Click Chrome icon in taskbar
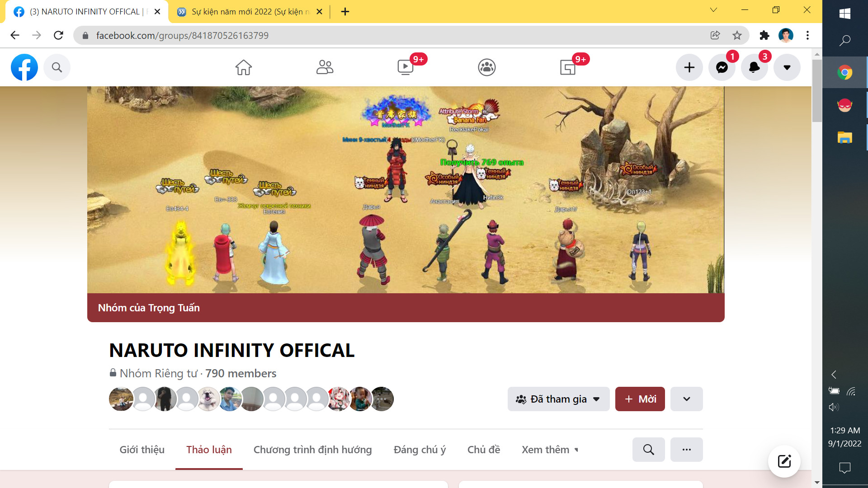Viewport: 868px width, 488px height. point(844,72)
